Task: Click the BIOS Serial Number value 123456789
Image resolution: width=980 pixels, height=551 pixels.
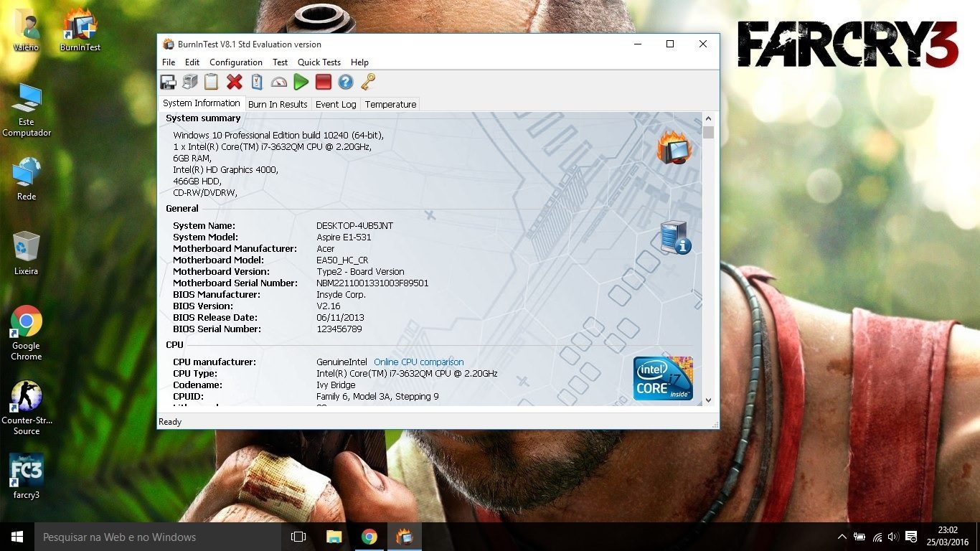Action: tap(339, 329)
